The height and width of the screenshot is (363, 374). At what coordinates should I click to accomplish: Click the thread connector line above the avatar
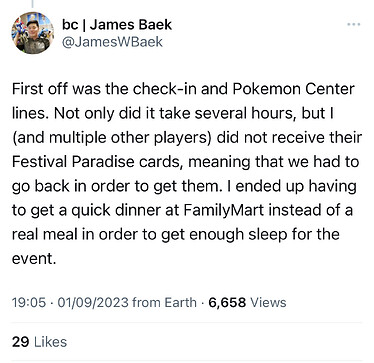pyautogui.click(x=33, y=4)
